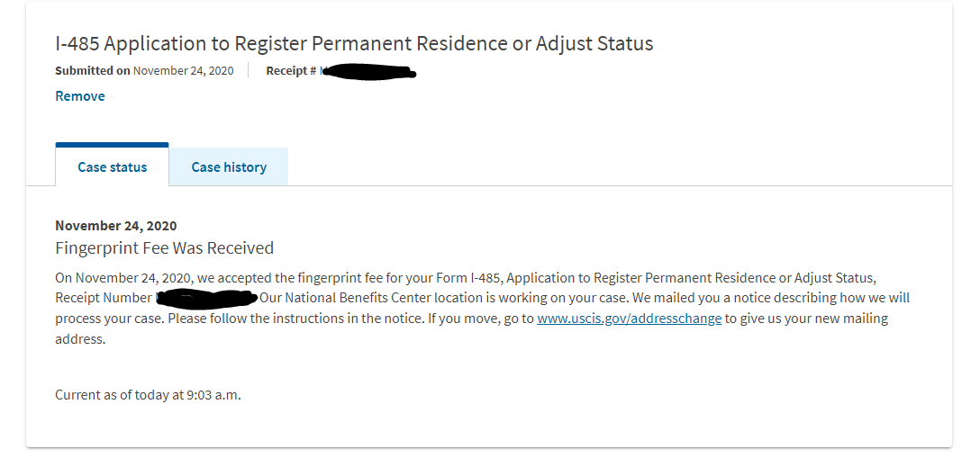Click the 'Please follow the instructions' sentence
980x476 pixels.
pyautogui.click(x=296, y=319)
